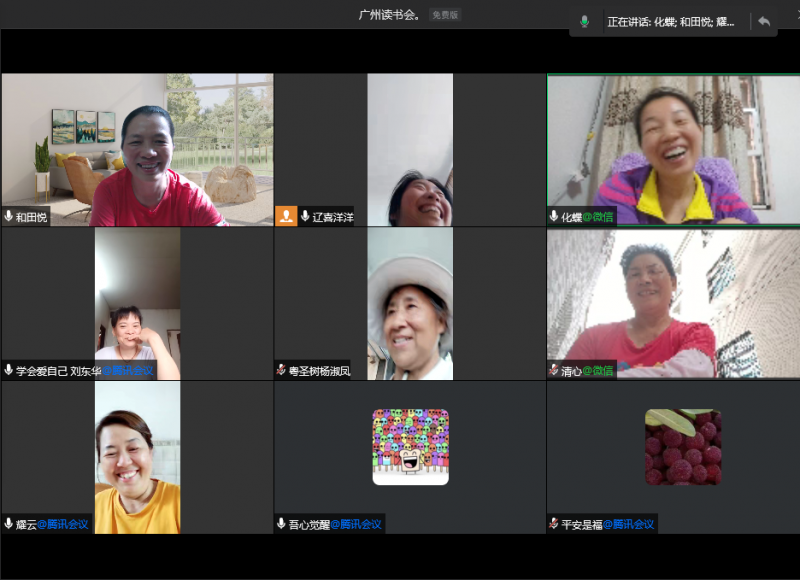Click the 广州读书会 meeting title
The width and height of the screenshot is (800, 580).
(390, 15)
